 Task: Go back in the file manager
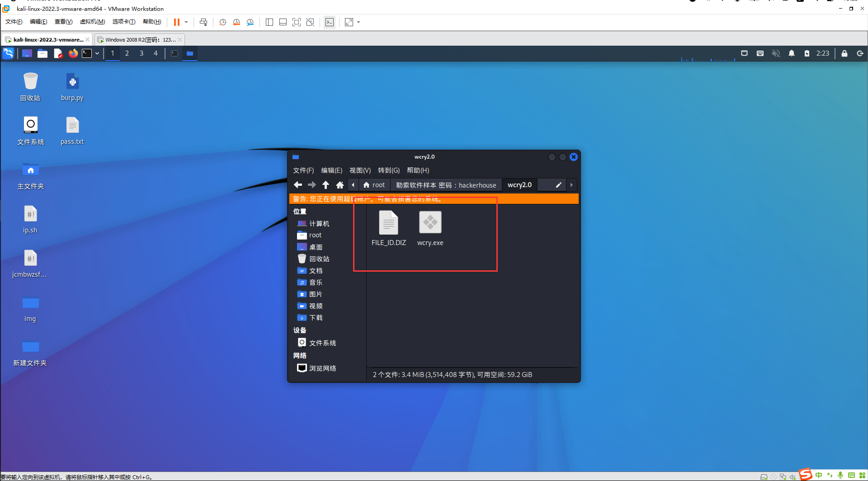[x=298, y=185]
